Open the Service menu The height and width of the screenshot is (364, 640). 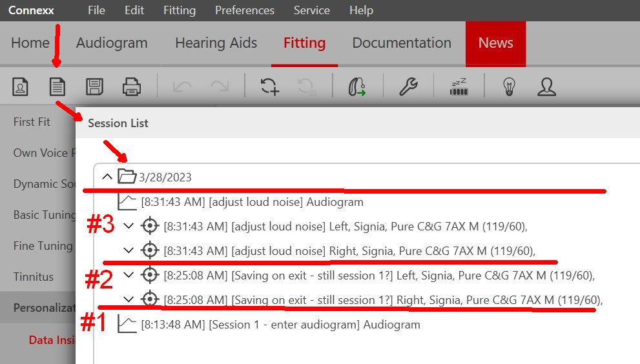[312, 10]
